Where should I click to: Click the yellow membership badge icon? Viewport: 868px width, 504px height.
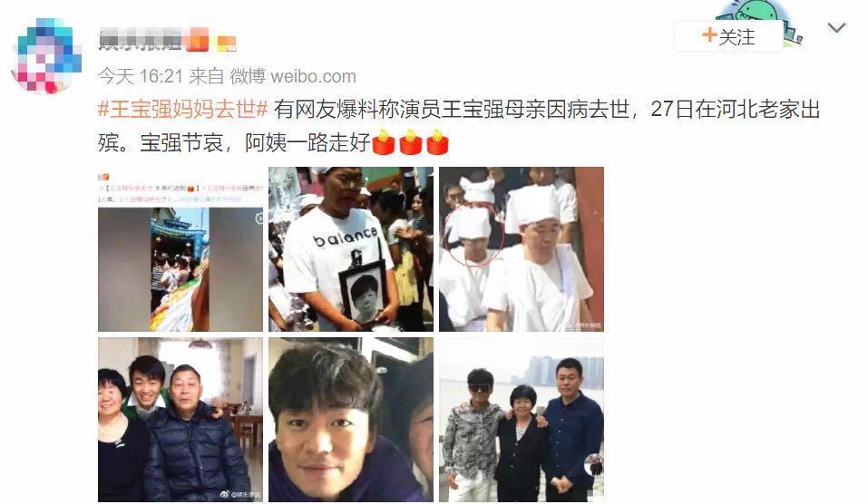(226, 44)
